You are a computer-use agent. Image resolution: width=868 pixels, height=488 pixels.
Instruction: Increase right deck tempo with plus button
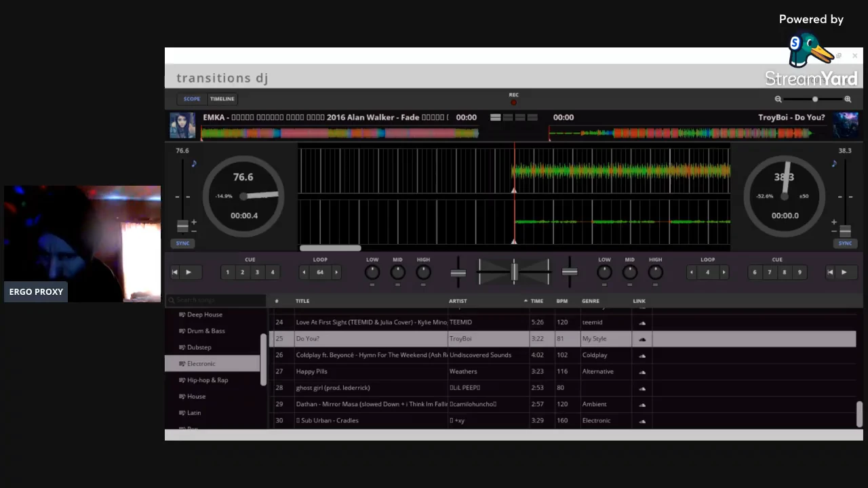pyautogui.click(x=834, y=222)
